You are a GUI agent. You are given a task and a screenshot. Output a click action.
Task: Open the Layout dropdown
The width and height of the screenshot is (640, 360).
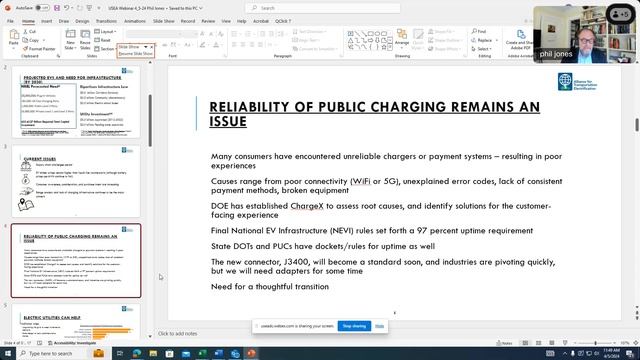(105, 31)
